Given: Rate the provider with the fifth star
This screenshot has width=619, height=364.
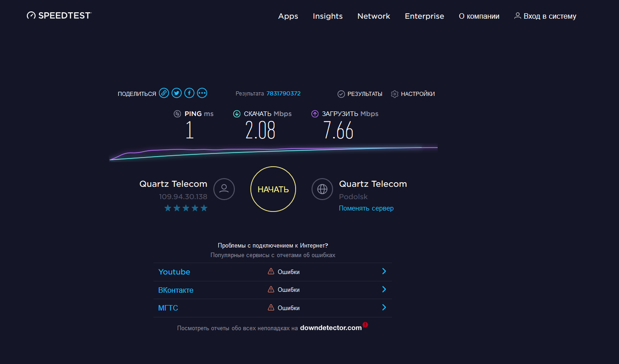Looking at the screenshot, I should point(204,208).
